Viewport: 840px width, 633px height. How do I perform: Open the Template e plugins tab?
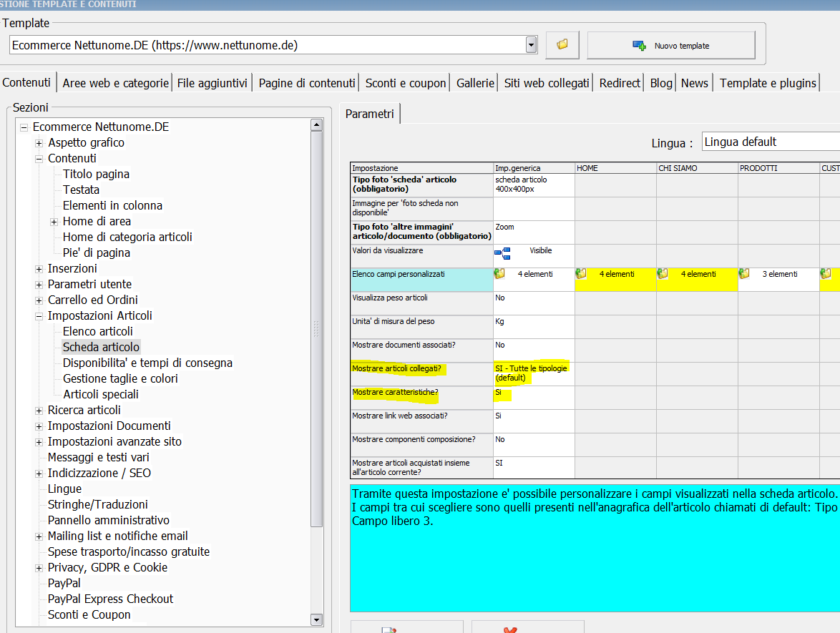(768, 83)
